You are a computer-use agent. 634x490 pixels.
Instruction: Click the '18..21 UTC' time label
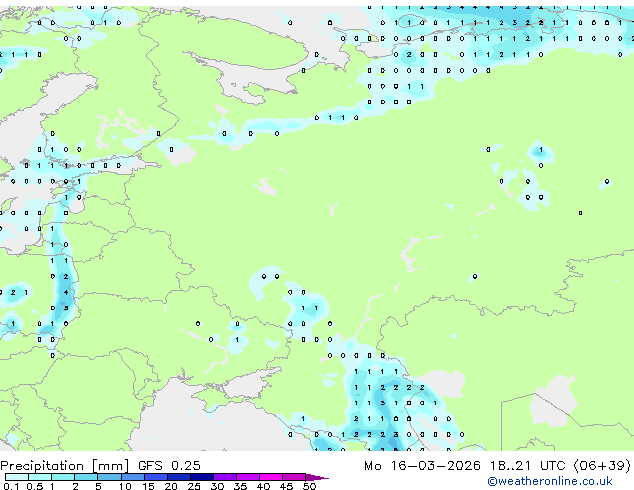click(527, 466)
